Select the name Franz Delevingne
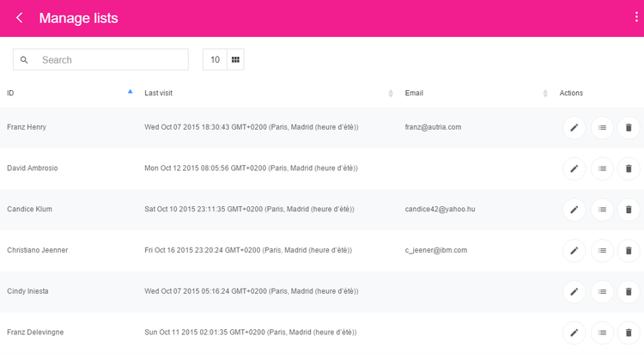The width and height of the screenshot is (644, 354). [x=35, y=333]
